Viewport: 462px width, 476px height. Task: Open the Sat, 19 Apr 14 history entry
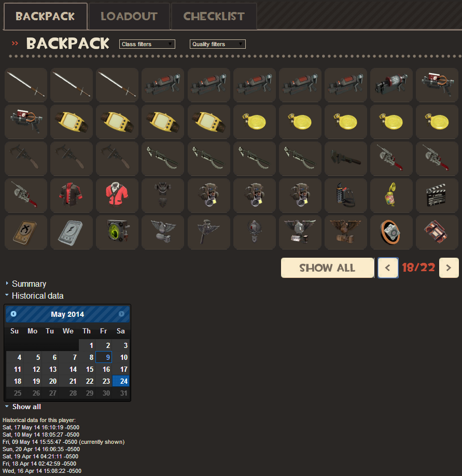(x=40, y=457)
